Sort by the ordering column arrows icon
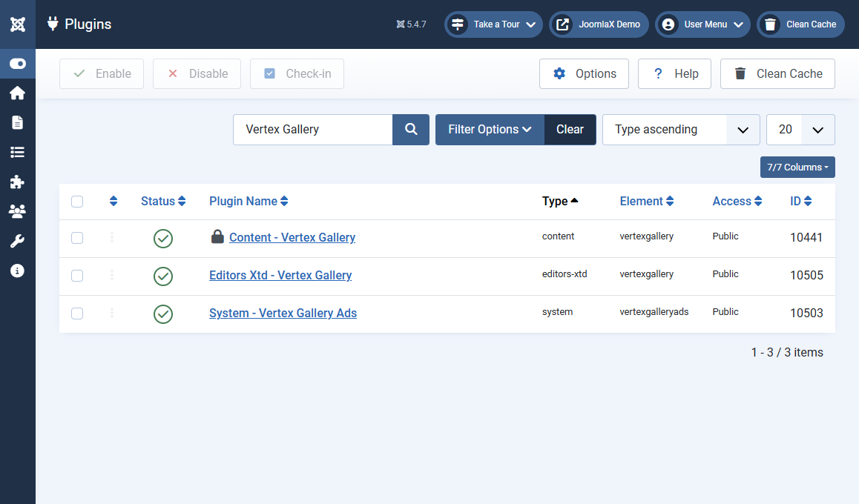The image size is (859, 504). (113, 201)
